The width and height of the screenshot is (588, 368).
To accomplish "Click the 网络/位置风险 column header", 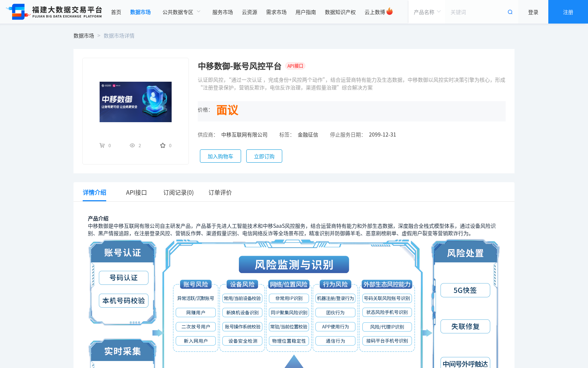I will click(x=289, y=284).
